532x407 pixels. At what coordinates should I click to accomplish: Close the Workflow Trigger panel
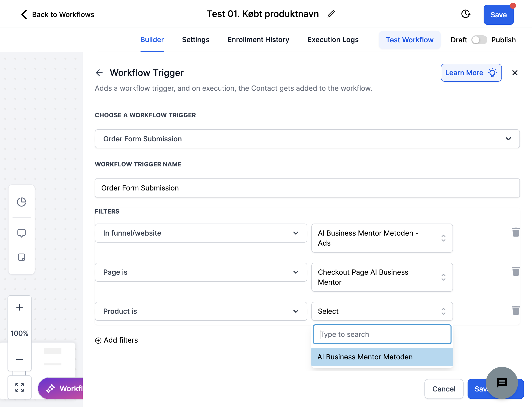(515, 73)
